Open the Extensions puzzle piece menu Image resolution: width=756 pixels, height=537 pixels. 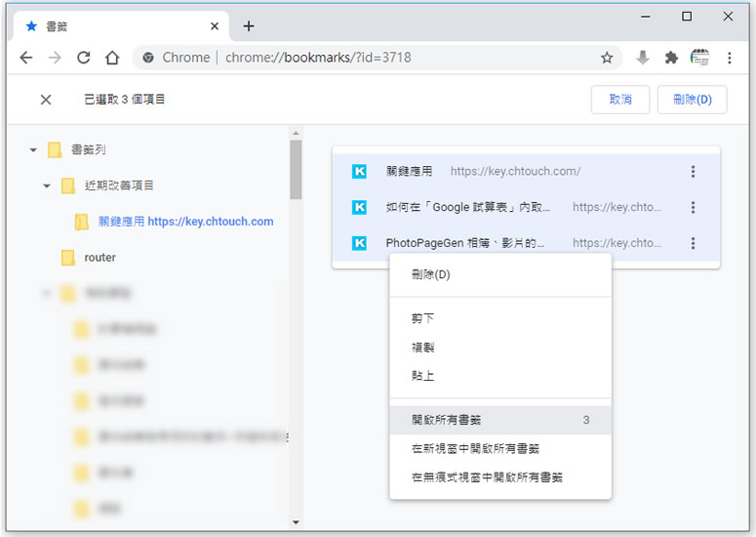point(671,58)
